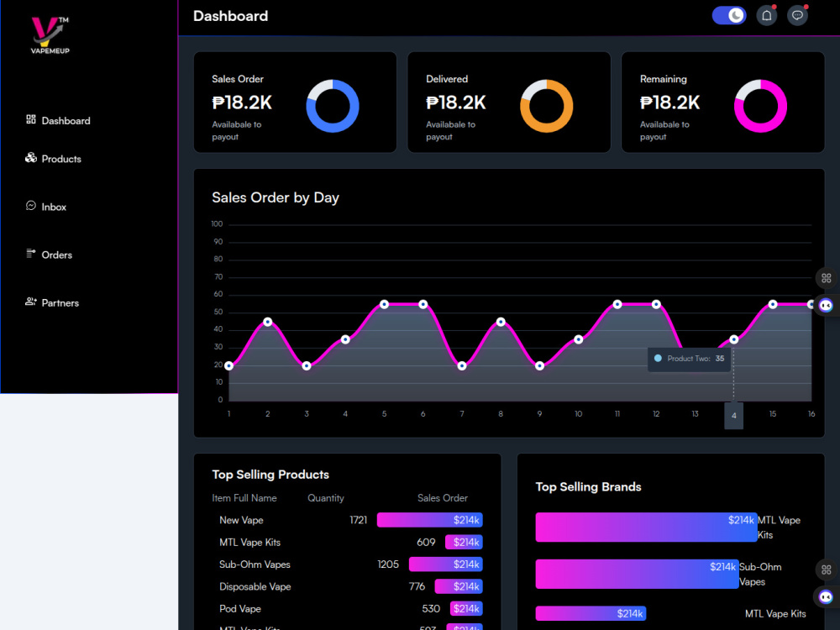This screenshot has height=630, width=840.
Task: Click the lower floating grid icon at right edge
Action: tap(826, 570)
